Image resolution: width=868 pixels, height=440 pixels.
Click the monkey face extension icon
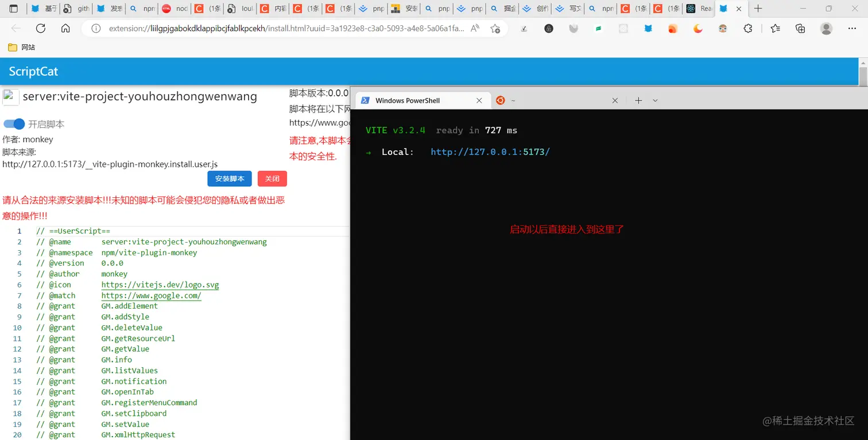(723, 28)
